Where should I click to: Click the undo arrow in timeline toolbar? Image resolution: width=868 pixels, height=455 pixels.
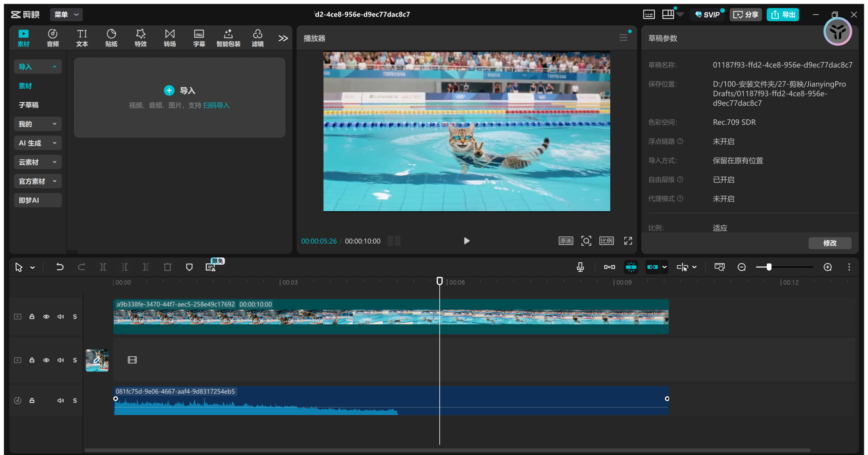click(x=60, y=267)
